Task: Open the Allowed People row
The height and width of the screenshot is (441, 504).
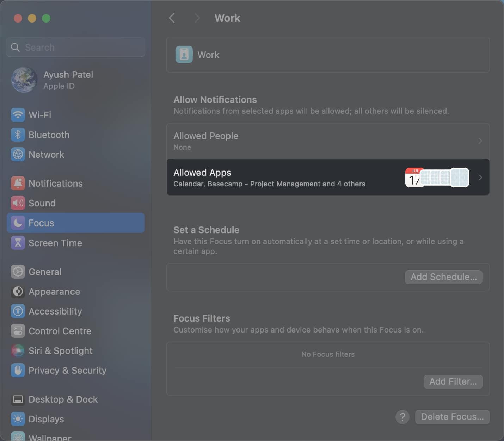Action: click(x=328, y=141)
